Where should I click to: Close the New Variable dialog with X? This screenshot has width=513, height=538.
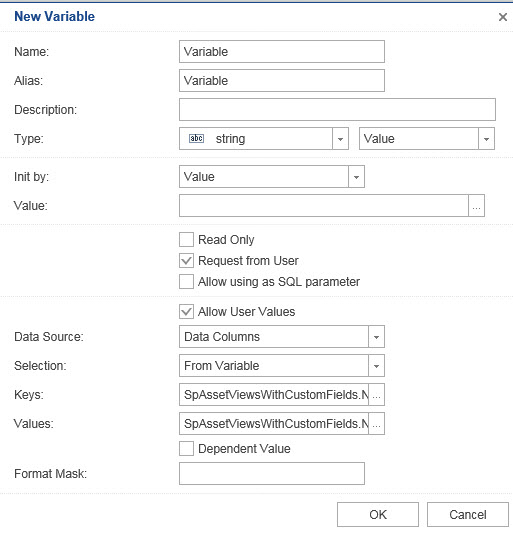click(503, 17)
